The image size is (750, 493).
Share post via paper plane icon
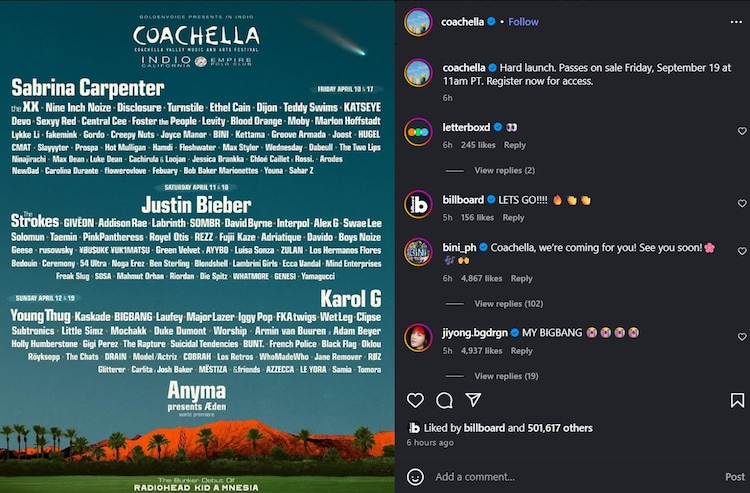tap(473, 400)
